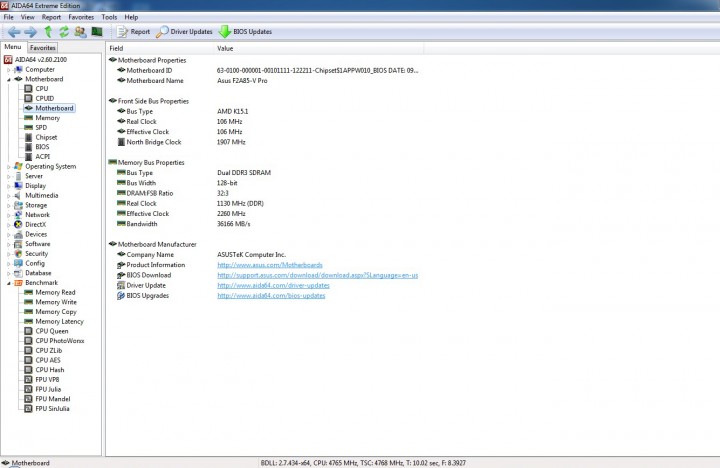Collapse the Benchmark tree node

[x=8, y=283]
